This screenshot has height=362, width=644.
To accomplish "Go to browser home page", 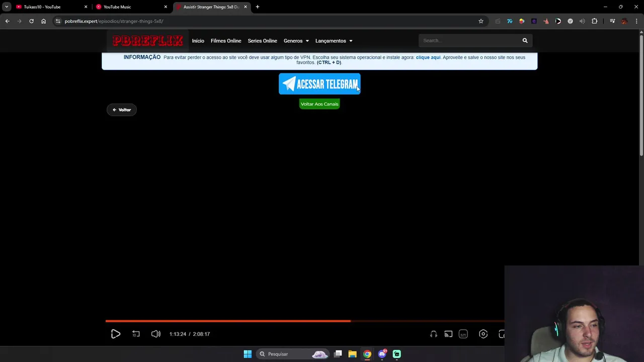I will coord(43,21).
